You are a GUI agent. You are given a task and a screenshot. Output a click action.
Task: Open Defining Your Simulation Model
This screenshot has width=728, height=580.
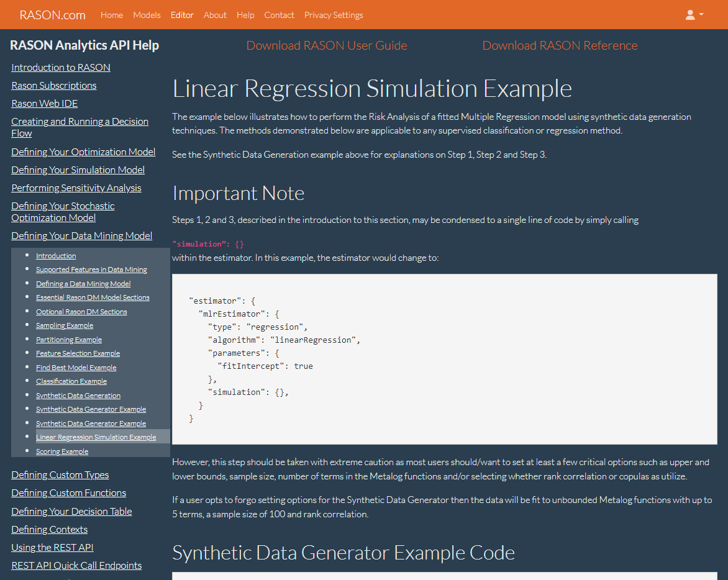point(78,170)
